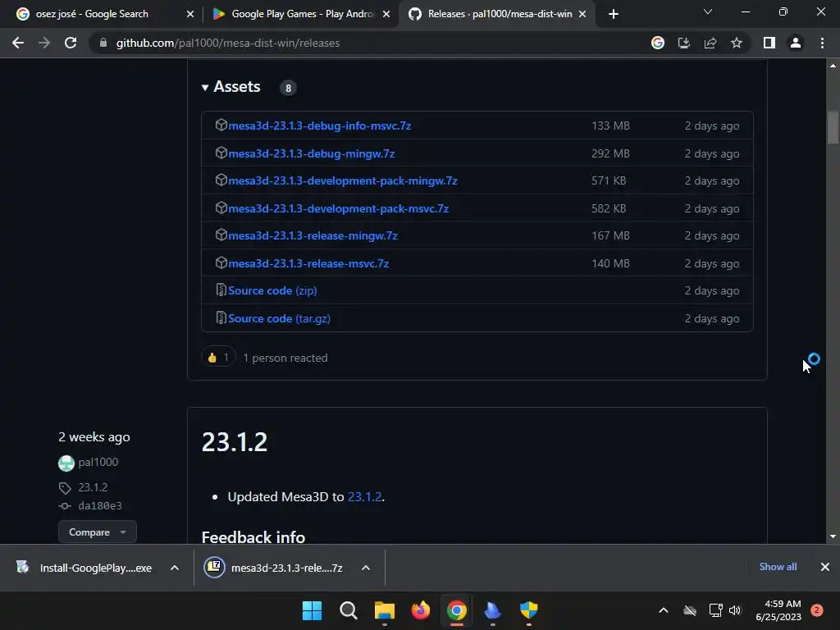Viewport: 840px width, 630px height.
Task: Download mesa3d-23.1.3-debug-mingw.7z
Action: tap(311, 153)
